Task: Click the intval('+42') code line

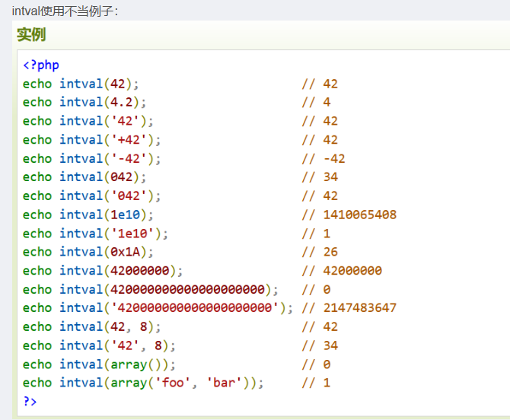Action: coord(92,140)
